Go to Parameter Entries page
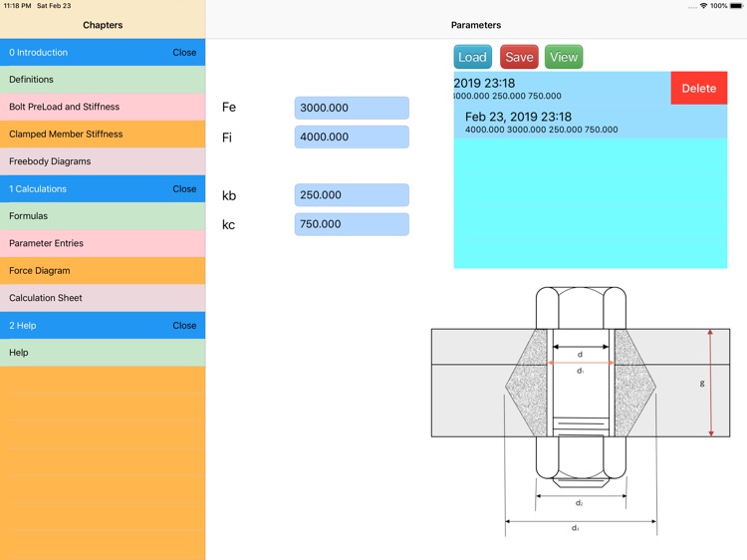 coord(103,243)
